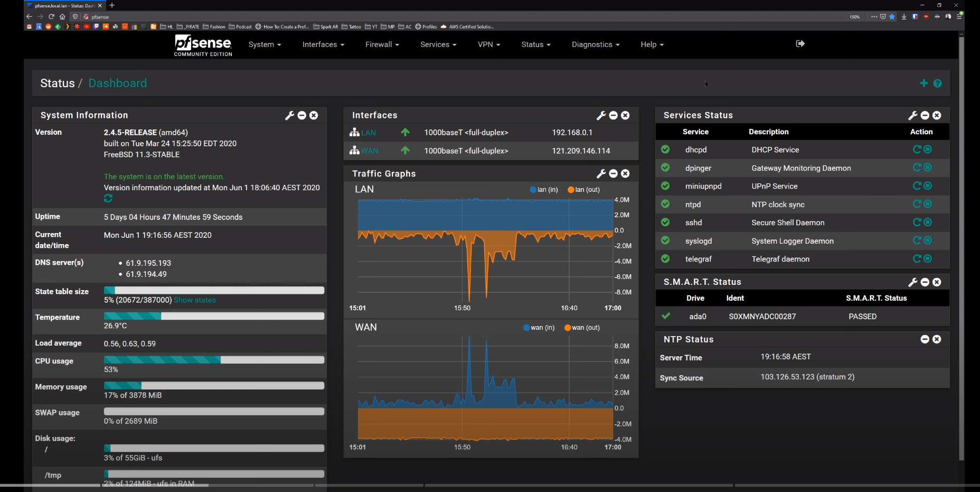Toggle lan (out) legend on LAN graph
This screenshot has width=980, height=492.
[584, 190]
